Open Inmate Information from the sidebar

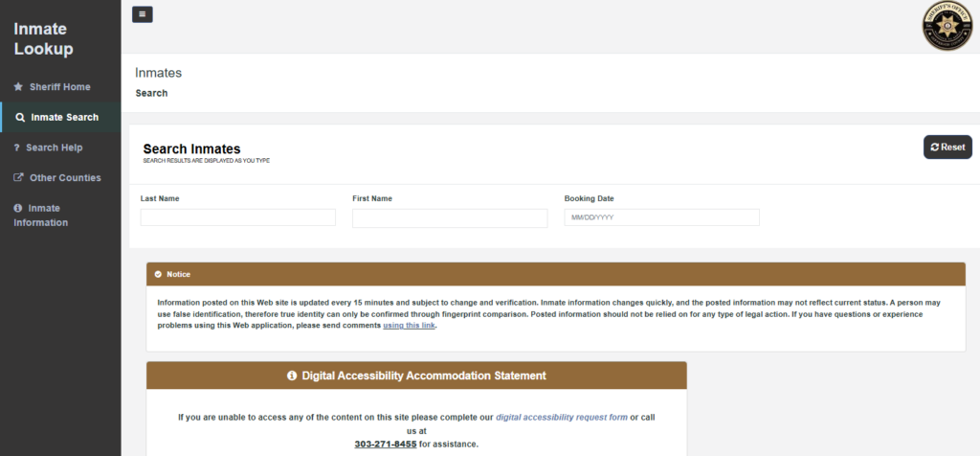pos(40,216)
